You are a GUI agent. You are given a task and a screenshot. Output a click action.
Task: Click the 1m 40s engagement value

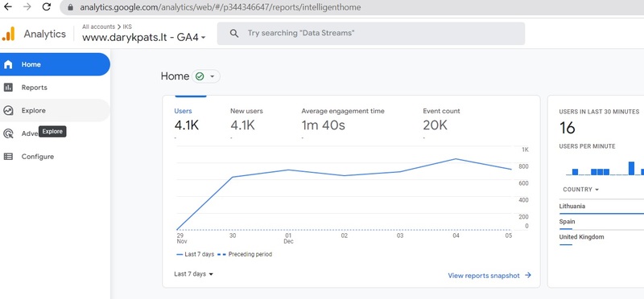pos(324,125)
